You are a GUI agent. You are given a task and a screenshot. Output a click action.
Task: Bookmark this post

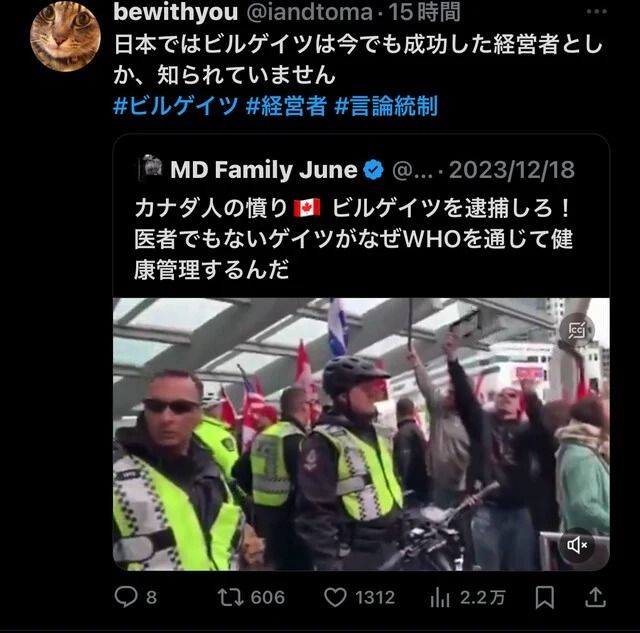(544, 597)
